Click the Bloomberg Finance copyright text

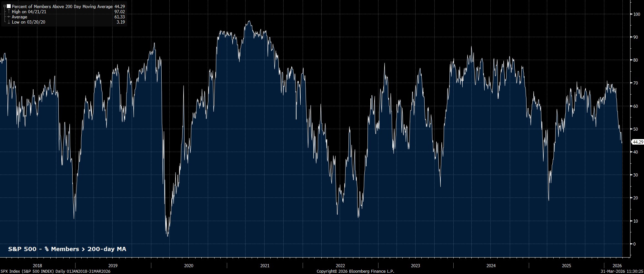pos(355,271)
